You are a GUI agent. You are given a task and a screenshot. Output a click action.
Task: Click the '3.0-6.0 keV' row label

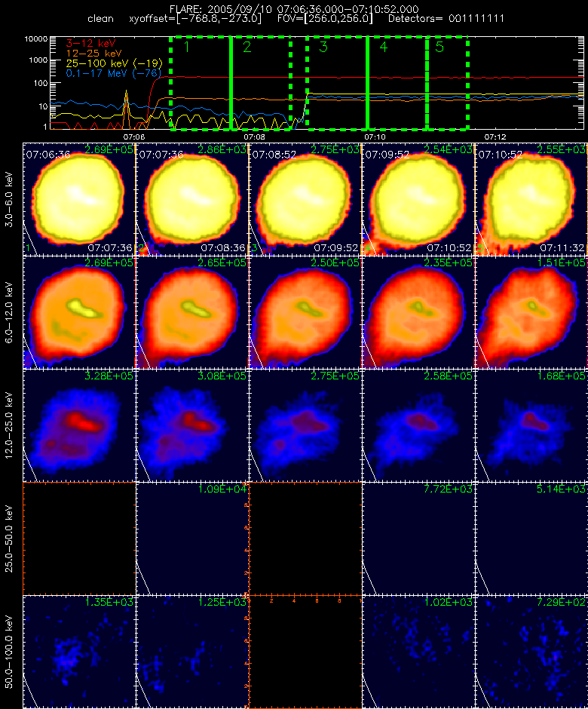click(10, 199)
